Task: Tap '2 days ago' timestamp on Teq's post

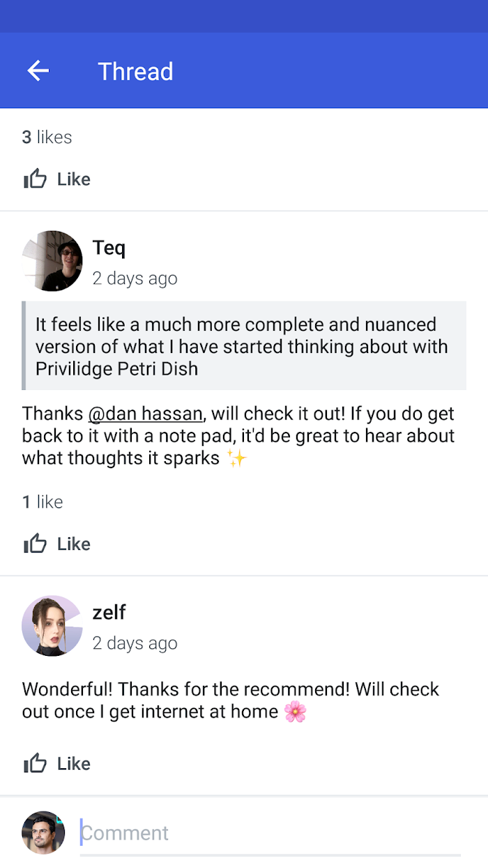Action: [135, 278]
